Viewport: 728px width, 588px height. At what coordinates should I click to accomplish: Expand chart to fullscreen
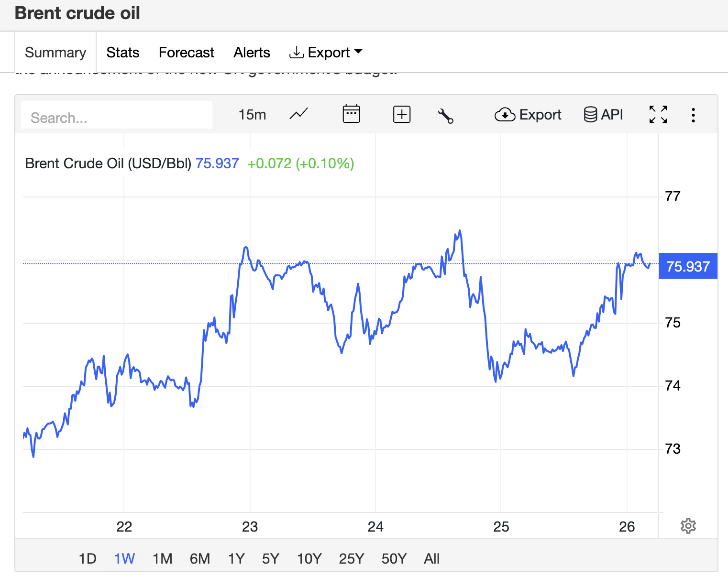pos(658,115)
